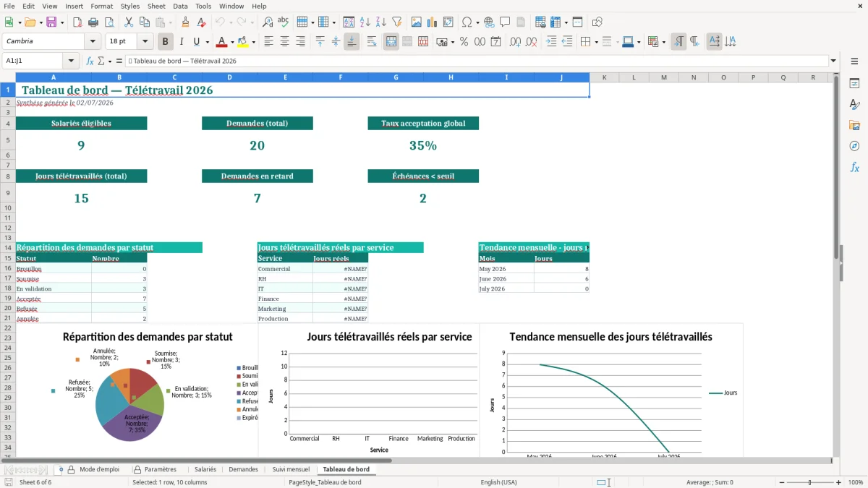
Task: Toggle Merge and Center Cells
Action: (x=391, y=42)
